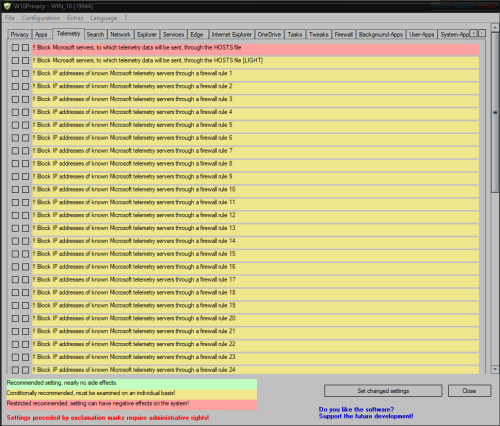Image resolution: width=500 pixels, height=426 pixels.
Task: Check first box for HOSTS file blocking row
Action: tap(15, 48)
